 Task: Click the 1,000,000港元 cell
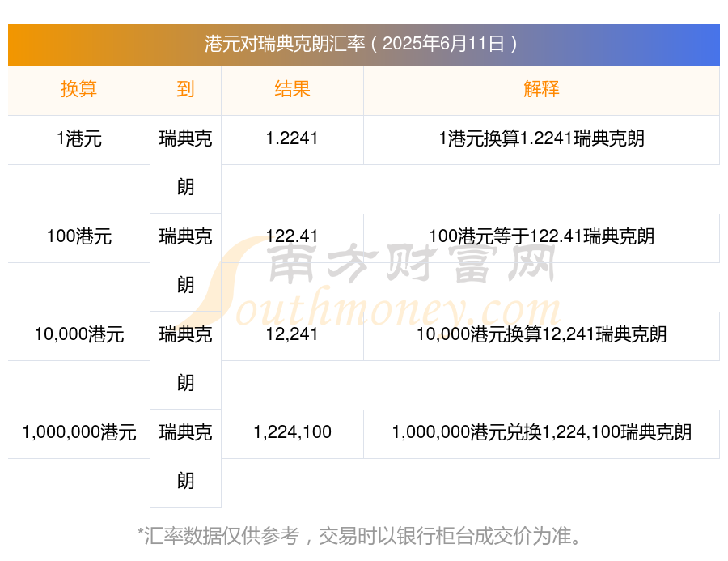pyautogui.click(x=79, y=433)
